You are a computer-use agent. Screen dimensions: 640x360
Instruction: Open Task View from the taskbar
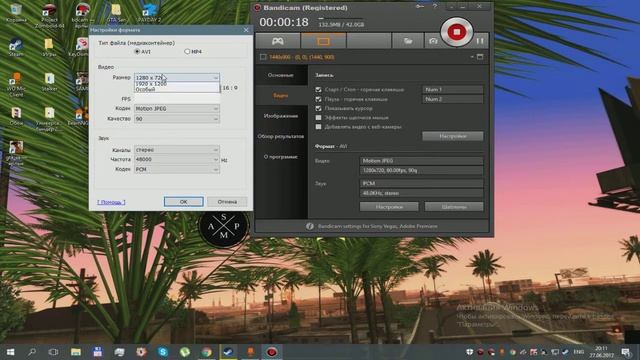53,352
